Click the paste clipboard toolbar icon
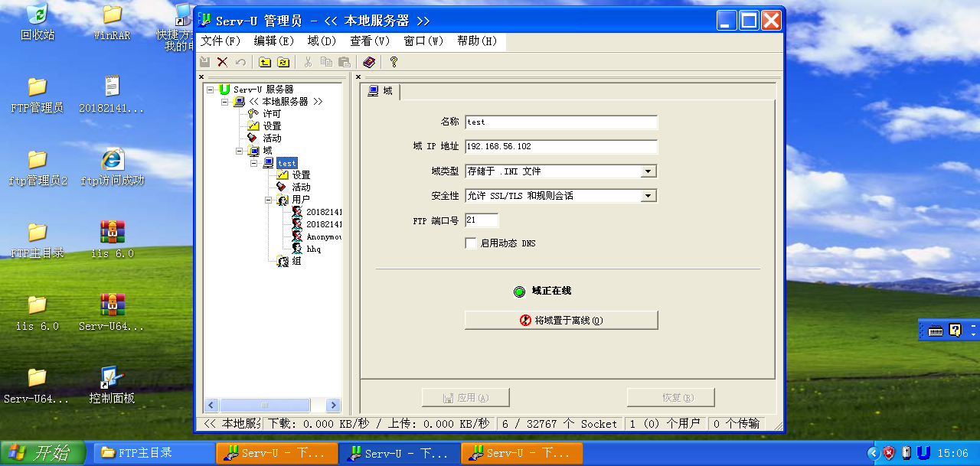 [x=345, y=62]
